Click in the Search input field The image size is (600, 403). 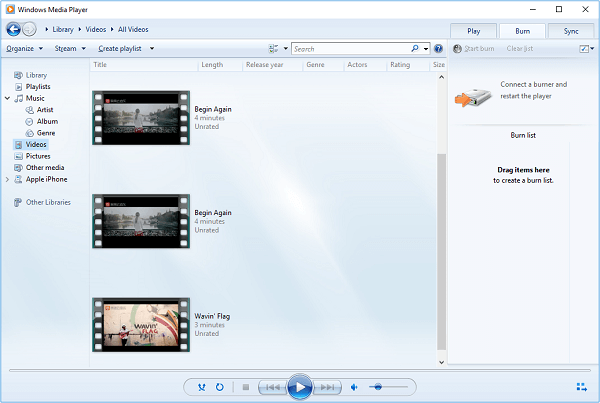point(350,49)
